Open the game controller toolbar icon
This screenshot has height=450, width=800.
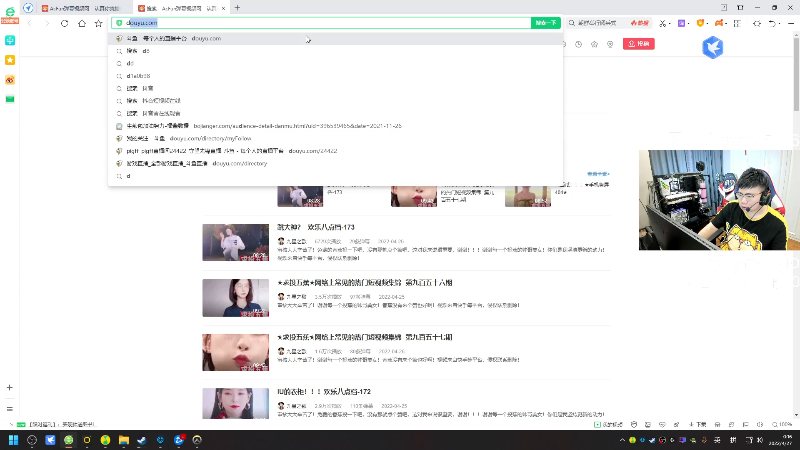click(x=718, y=23)
